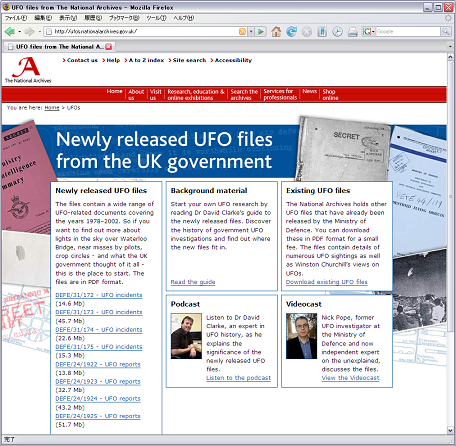This screenshot has height=446, width=456.
Task: Click the Forward arrow button
Action: pos(29,32)
